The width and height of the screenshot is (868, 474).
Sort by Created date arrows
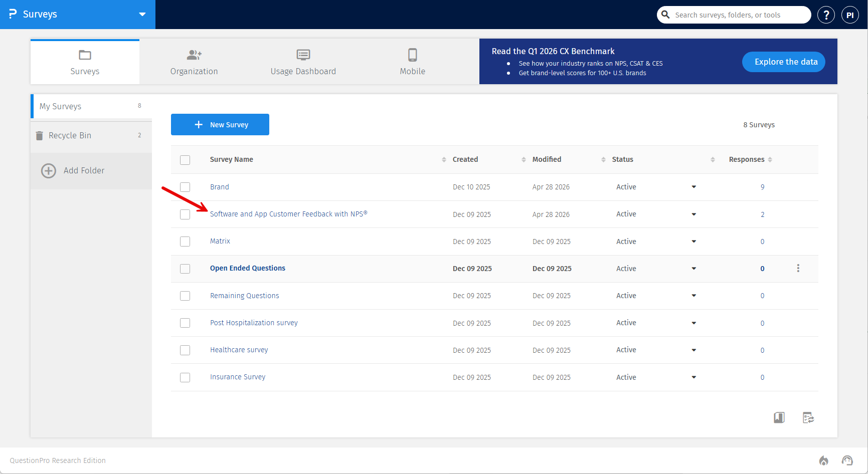524,159
